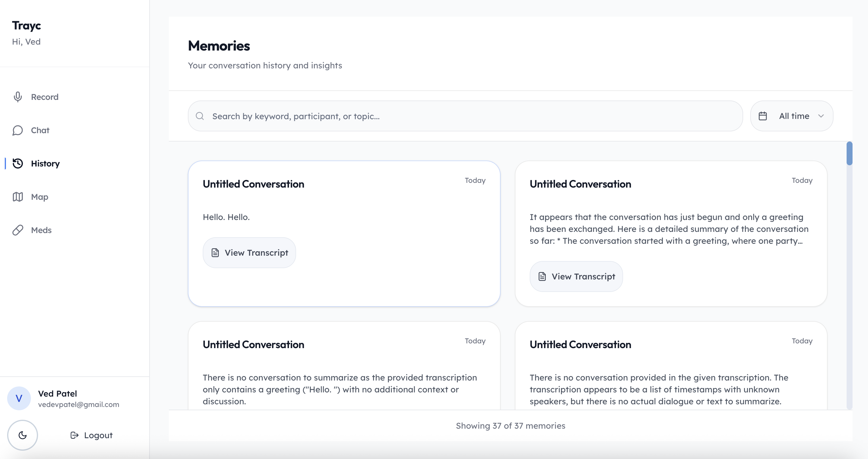This screenshot has height=459, width=868.
Task: Expand the All time date dropdown
Action: 793,116
